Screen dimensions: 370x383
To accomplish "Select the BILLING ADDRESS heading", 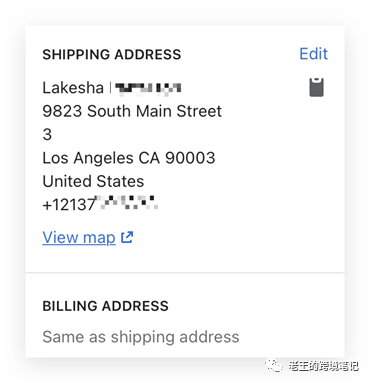I will (105, 306).
